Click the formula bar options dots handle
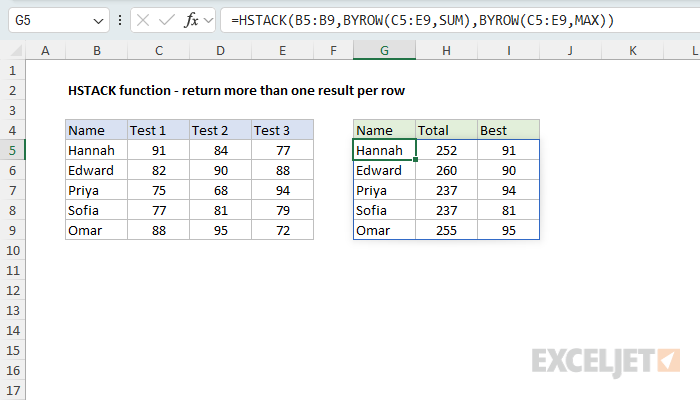The height and width of the screenshot is (400, 700). pos(120,20)
